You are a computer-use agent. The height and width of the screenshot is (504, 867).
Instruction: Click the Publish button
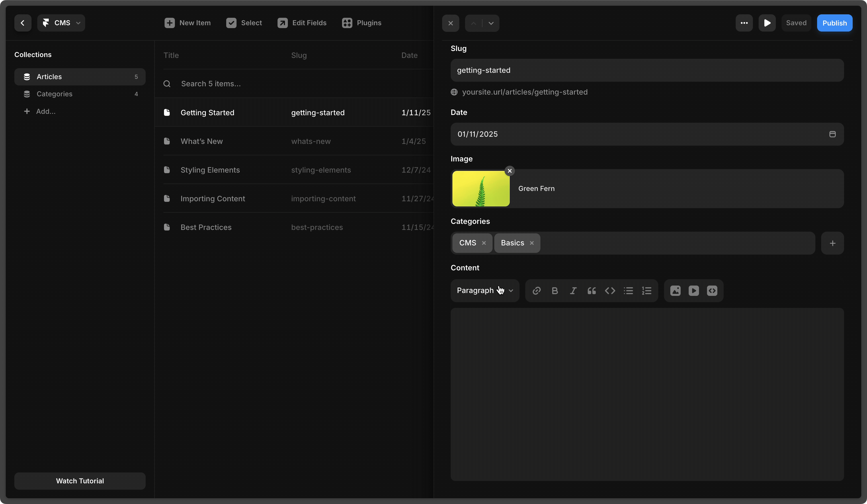[834, 23]
